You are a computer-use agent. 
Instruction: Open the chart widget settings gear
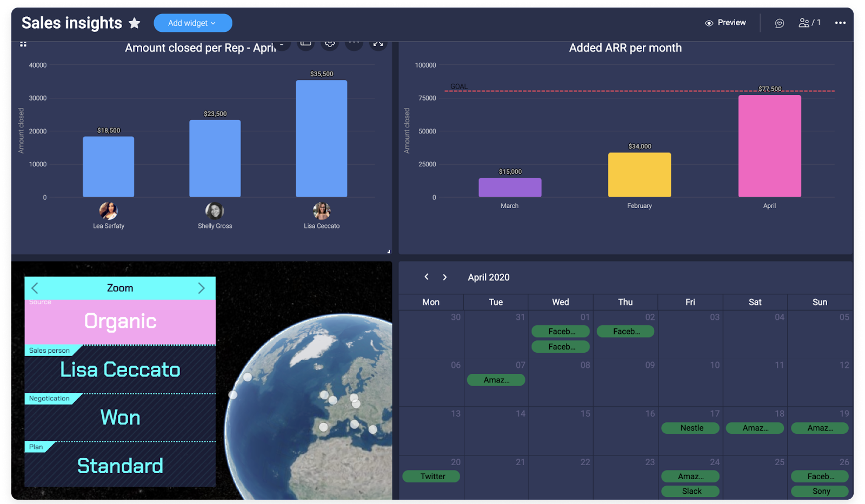click(330, 43)
